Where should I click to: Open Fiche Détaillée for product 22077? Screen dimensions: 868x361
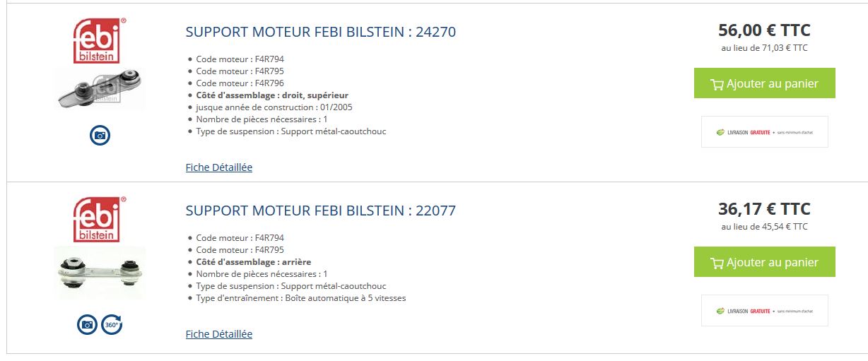218,334
